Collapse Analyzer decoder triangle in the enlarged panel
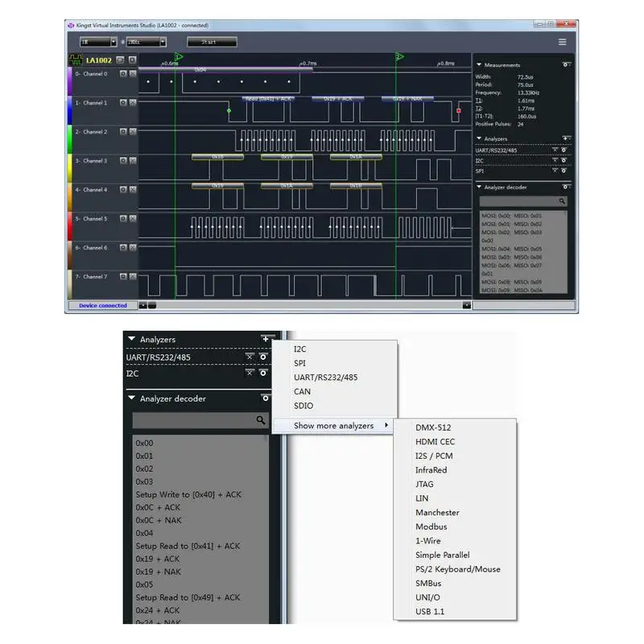Screen dimensions: 644x644 click(131, 398)
